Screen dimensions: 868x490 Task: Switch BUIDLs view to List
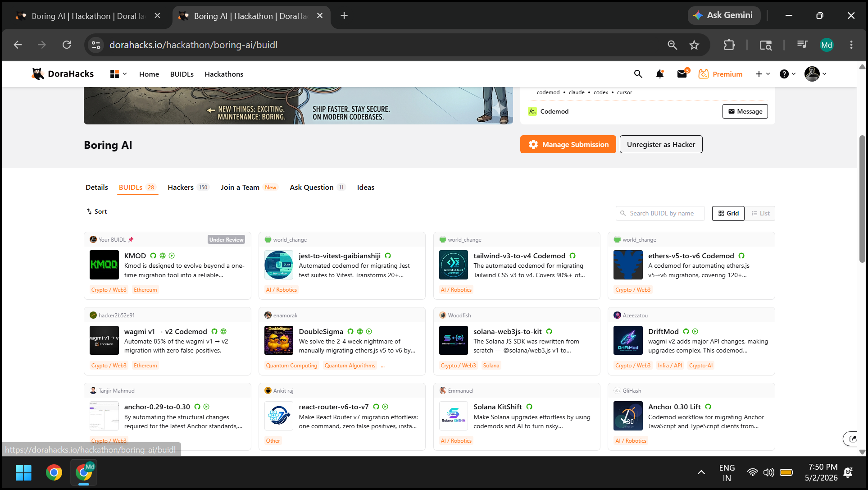coord(760,213)
